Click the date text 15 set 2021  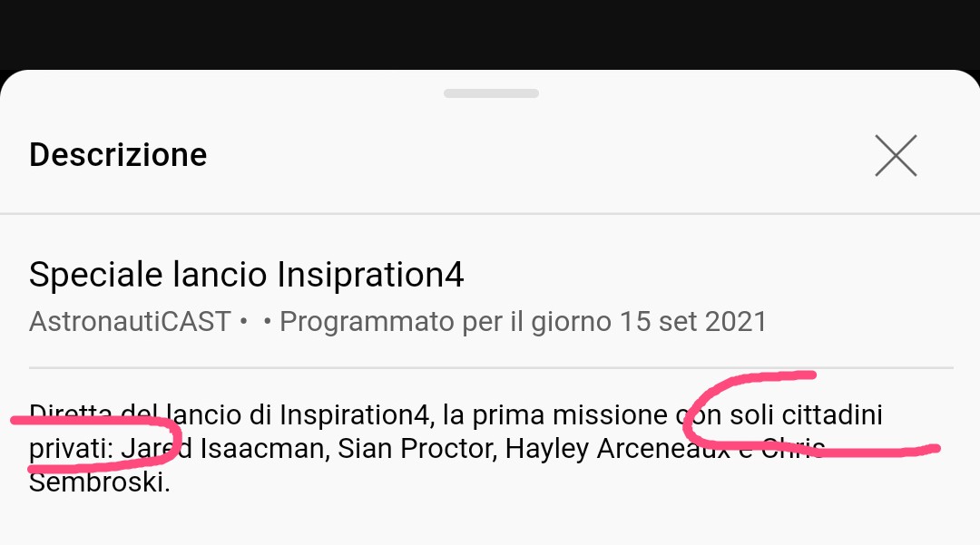[693, 322]
